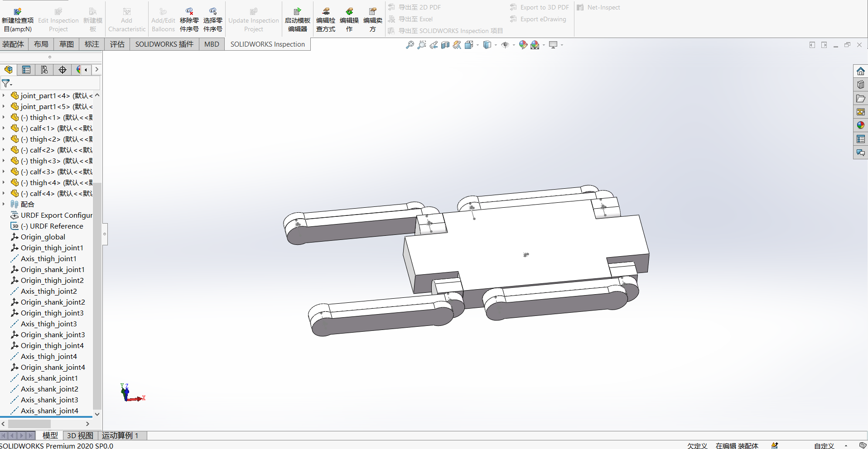Click the feature tree horizontal scrollbar
The width and height of the screenshot is (868, 449).
(x=29, y=424)
